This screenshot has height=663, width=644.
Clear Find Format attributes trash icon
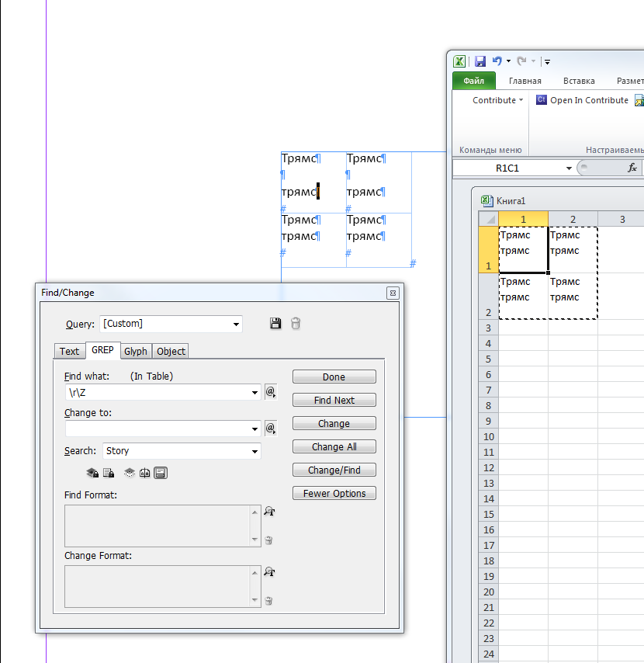point(268,540)
